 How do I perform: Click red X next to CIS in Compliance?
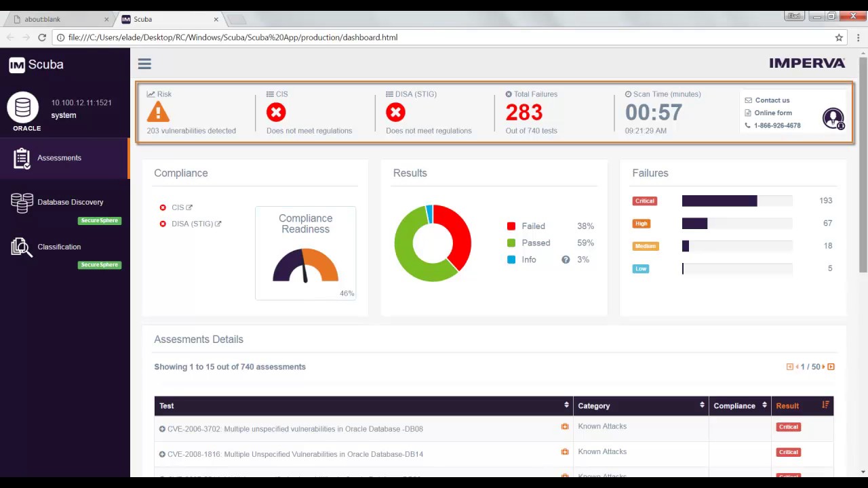(x=163, y=207)
